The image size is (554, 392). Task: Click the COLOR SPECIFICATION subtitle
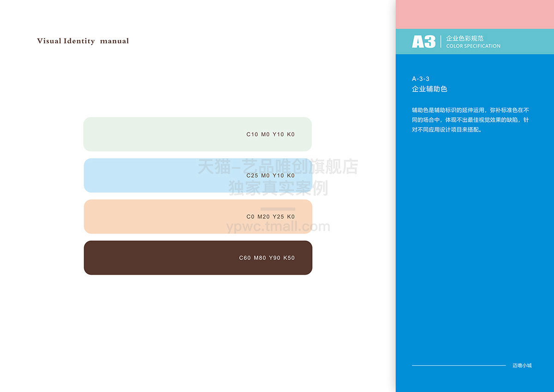pos(473,46)
